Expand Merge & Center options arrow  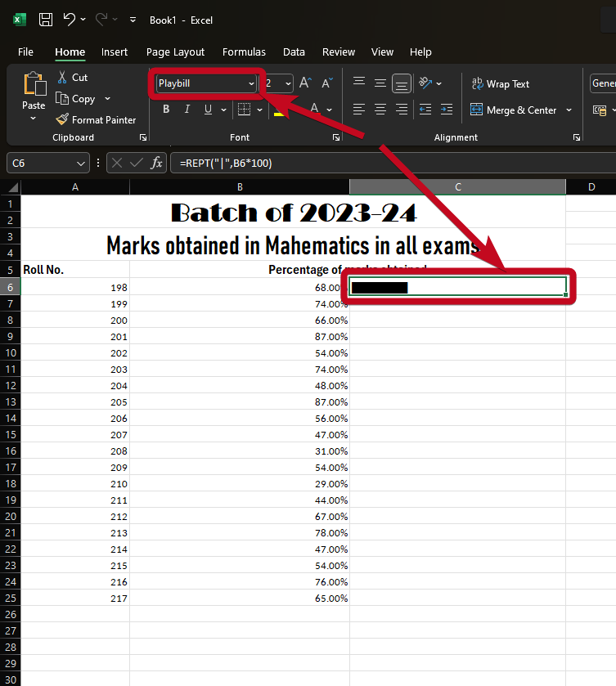[x=569, y=110]
